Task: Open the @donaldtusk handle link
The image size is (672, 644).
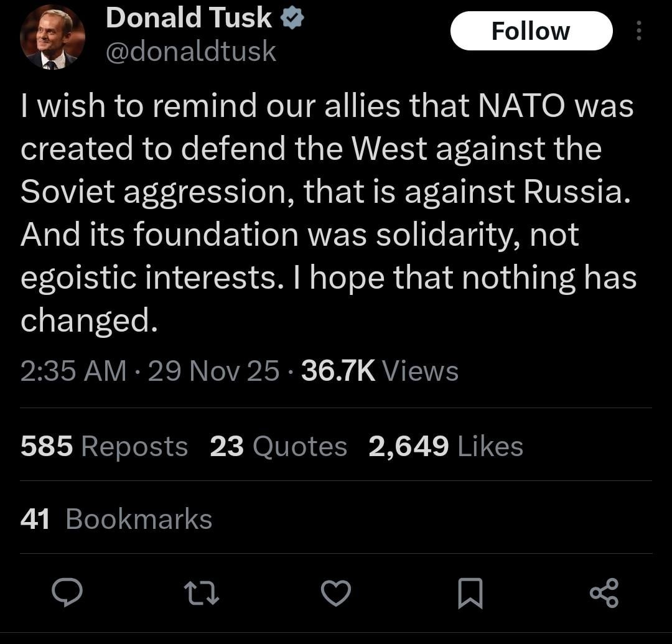Action: [190, 51]
